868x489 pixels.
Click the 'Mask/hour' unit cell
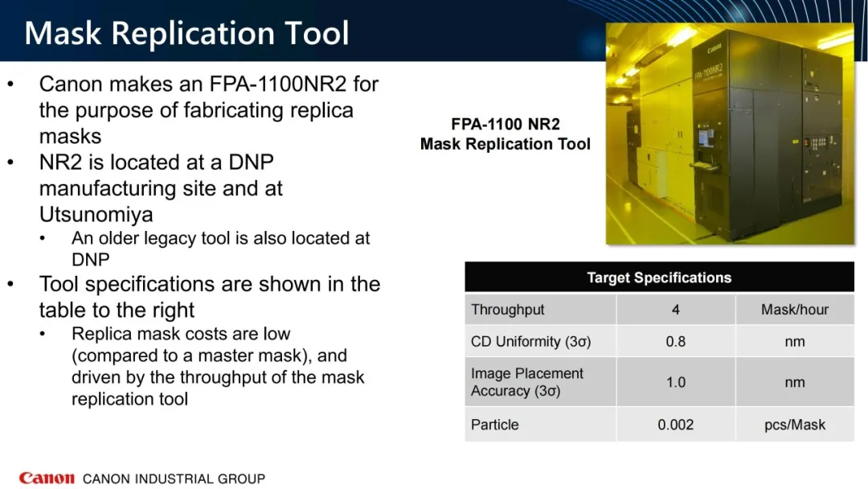tap(795, 309)
